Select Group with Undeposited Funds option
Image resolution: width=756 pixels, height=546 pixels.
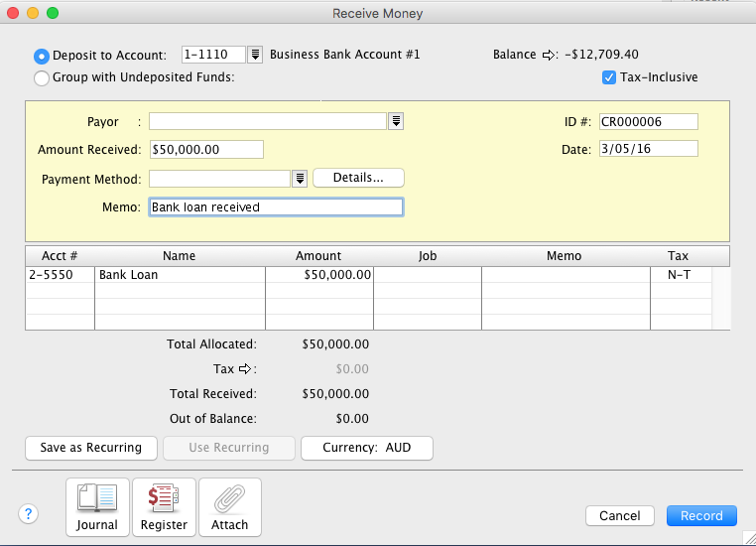[43, 77]
